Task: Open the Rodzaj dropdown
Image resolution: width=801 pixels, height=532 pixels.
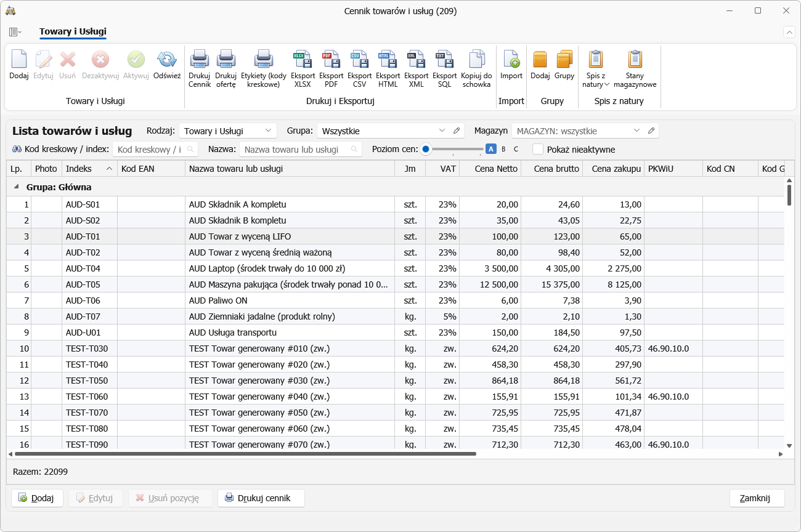Action: click(x=228, y=131)
